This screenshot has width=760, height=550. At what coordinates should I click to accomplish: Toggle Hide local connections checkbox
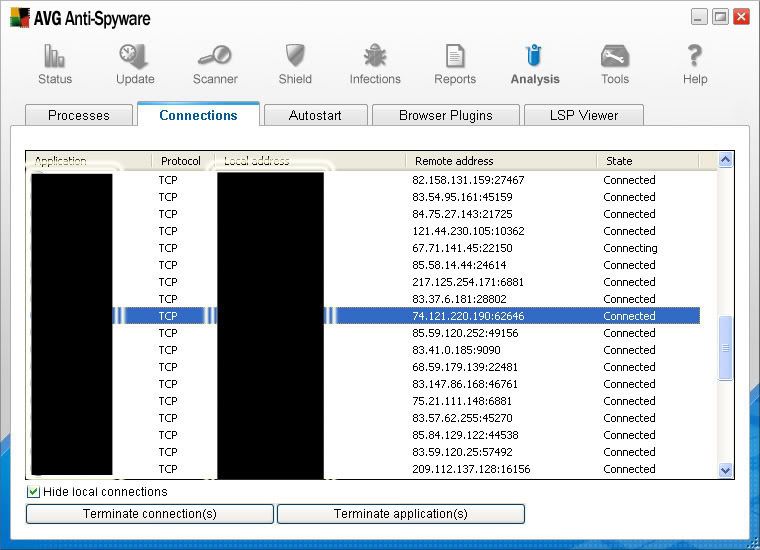pos(33,492)
